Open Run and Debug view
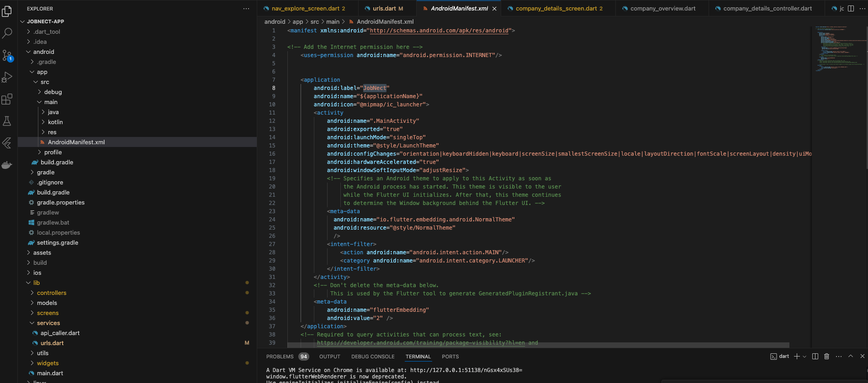 [x=7, y=77]
